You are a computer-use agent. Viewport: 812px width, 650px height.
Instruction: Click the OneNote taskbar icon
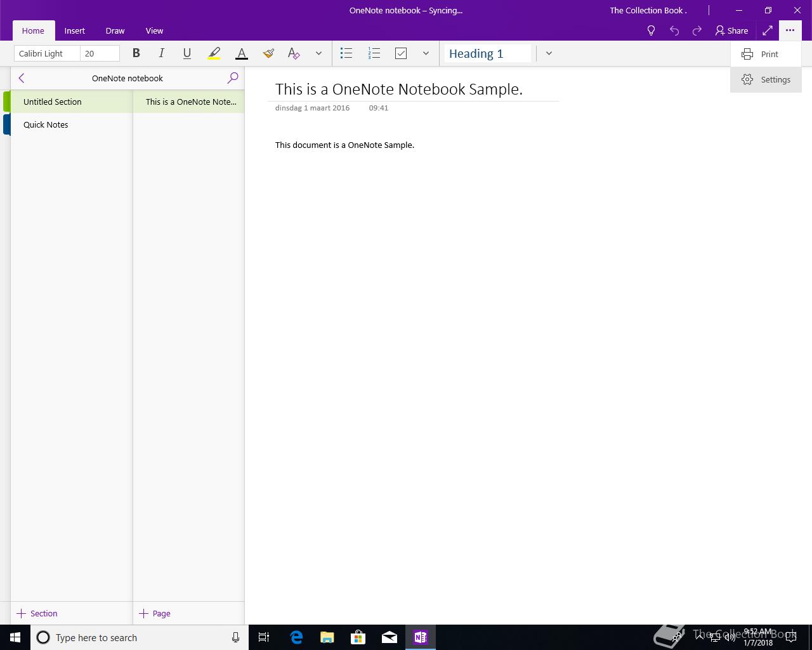click(421, 637)
